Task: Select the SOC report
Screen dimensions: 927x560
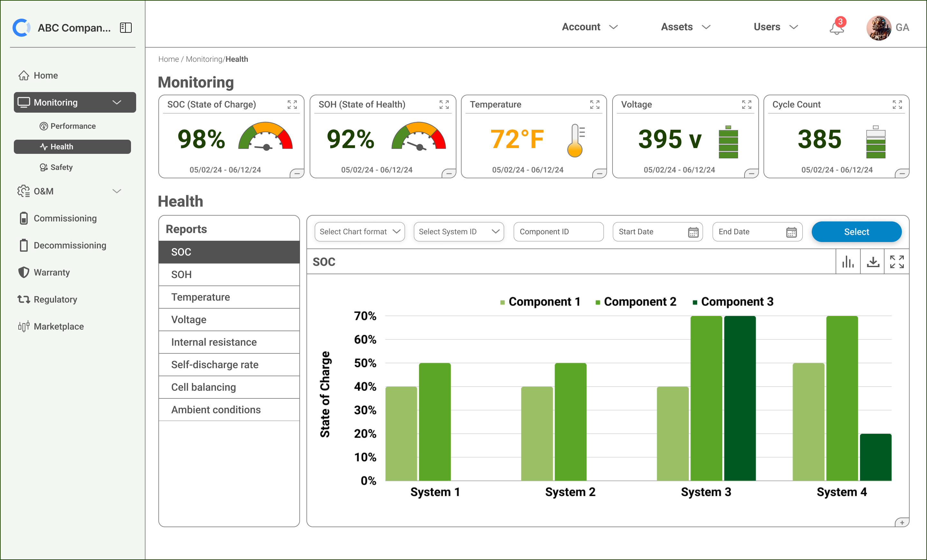Action: pyautogui.click(x=229, y=252)
